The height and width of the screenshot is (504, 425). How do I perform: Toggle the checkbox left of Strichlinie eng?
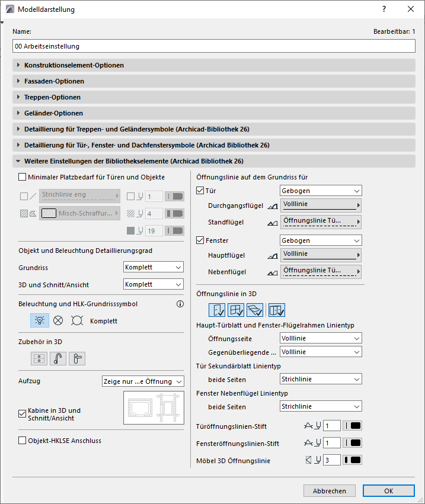pos(24,196)
